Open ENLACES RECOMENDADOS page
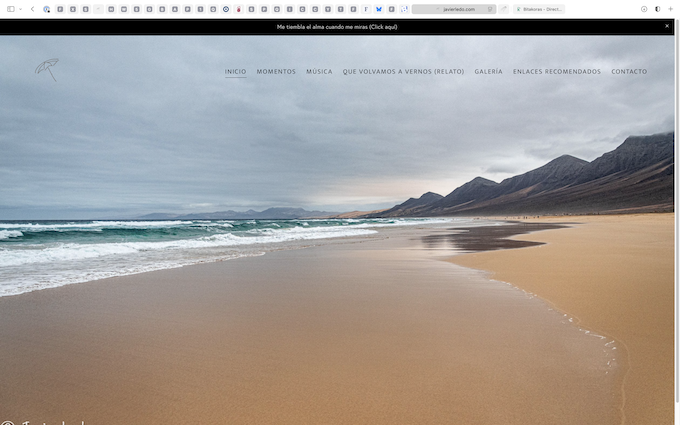 (x=557, y=72)
